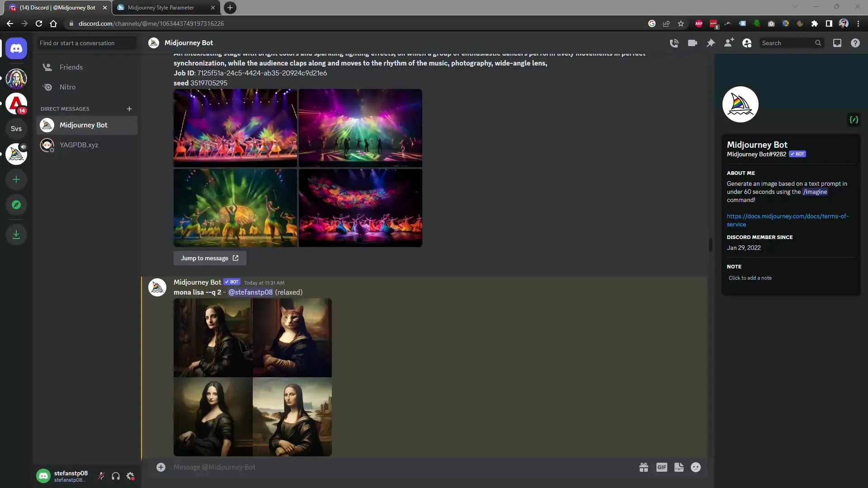868x488 pixels.
Task: Click Jump to message button
Action: pos(209,258)
